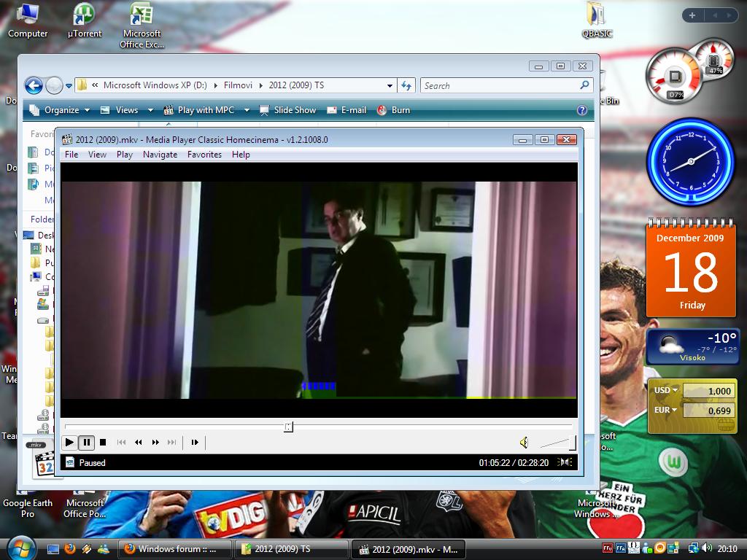The width and height of the screenshot is (747, 560).
Task: Switch to 2012 (2009) TS taskbar button
Action: (292, 549)
